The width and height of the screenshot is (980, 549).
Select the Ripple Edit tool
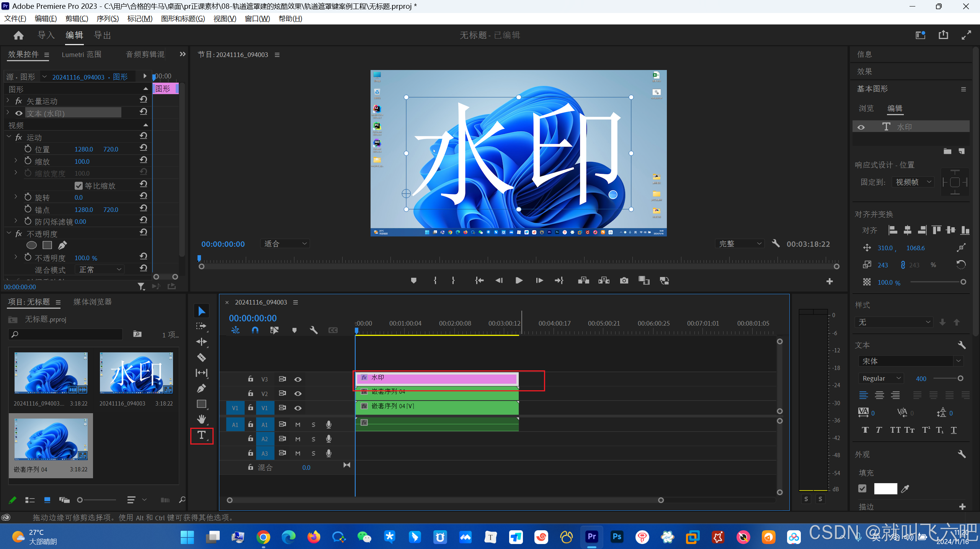[x=201, y=342]
